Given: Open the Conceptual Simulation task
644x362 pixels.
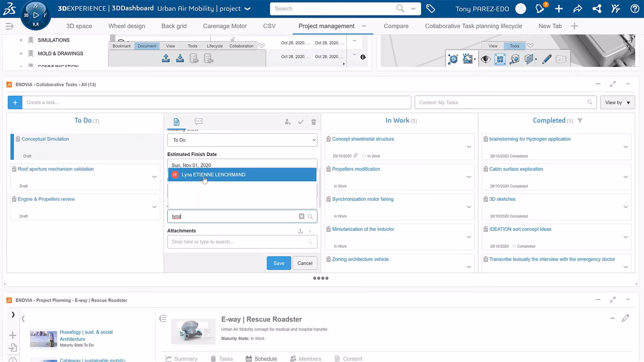Looking at the screenshot, I should (x=45, y=139).
